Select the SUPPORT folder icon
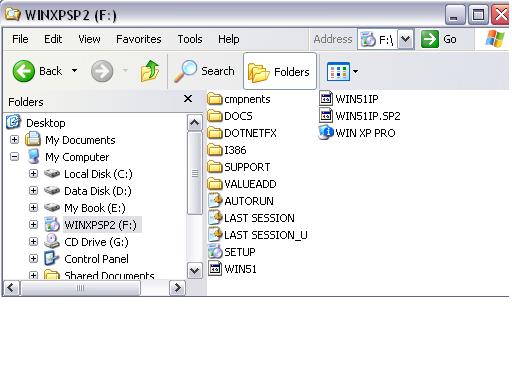 click(x=215, y=167)
